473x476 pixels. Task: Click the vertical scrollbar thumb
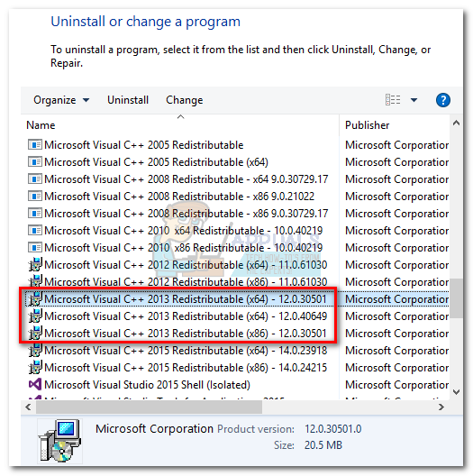(x=456, y=298)
